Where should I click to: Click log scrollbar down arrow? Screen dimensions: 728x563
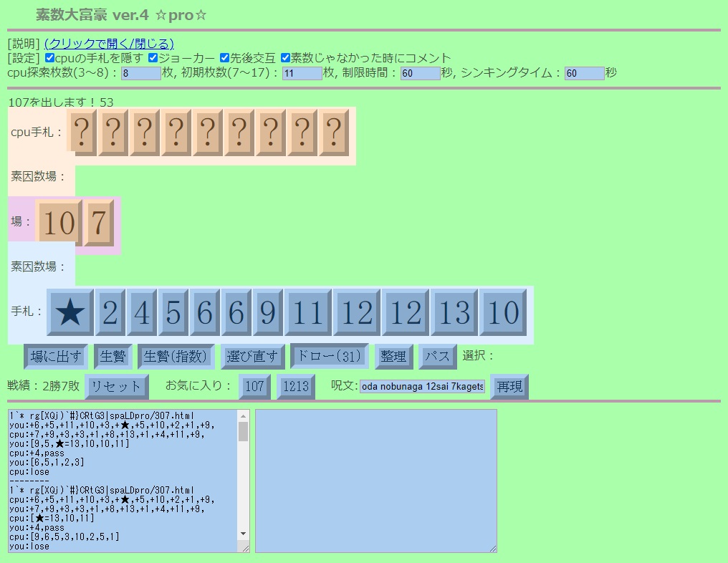click(x=244, y=534)
